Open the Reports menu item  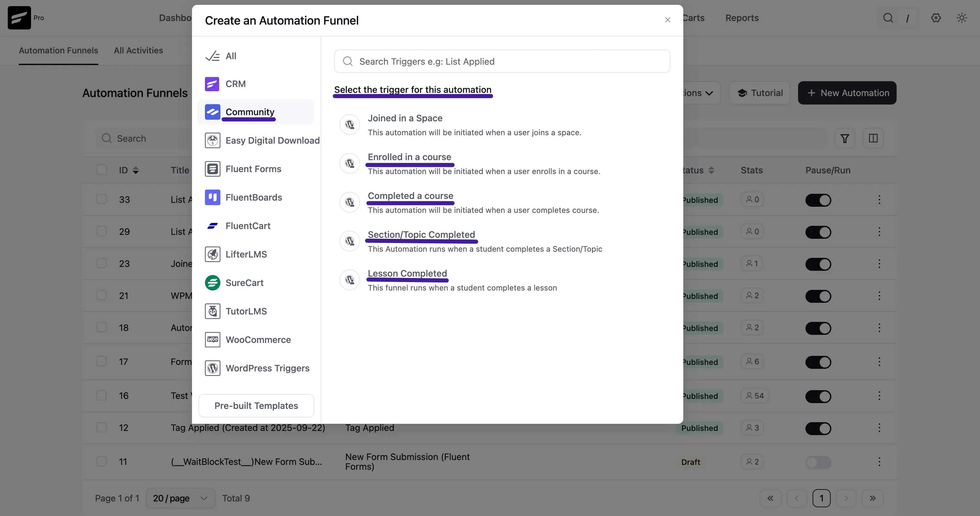click(x=742, y=18)
